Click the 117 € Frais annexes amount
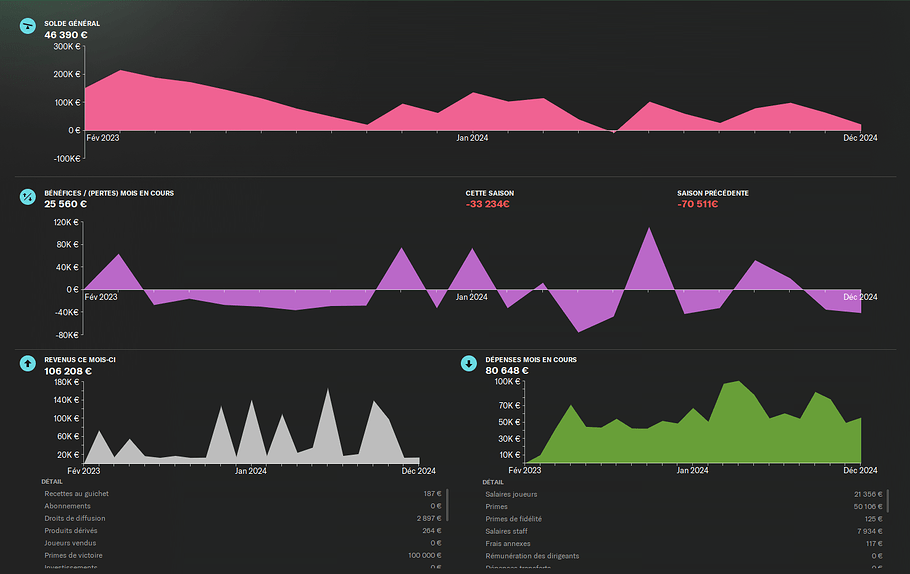The width and height of the screenshot is (910, 574). point(874,544)
